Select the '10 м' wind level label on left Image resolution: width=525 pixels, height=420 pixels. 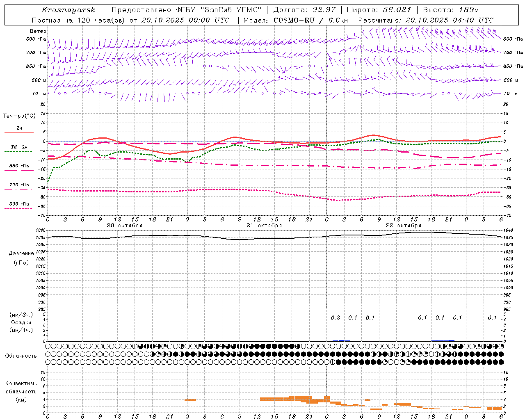[x=39, y=94]
